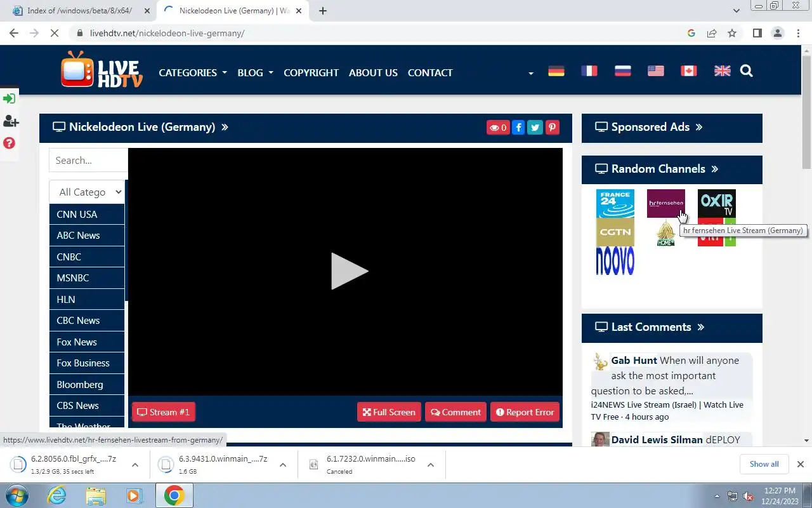Viewport: 812px width, 508px height.
Task: Open France 24 channel thumbnail
Action: pyautogui.click(x=615, y=203)
